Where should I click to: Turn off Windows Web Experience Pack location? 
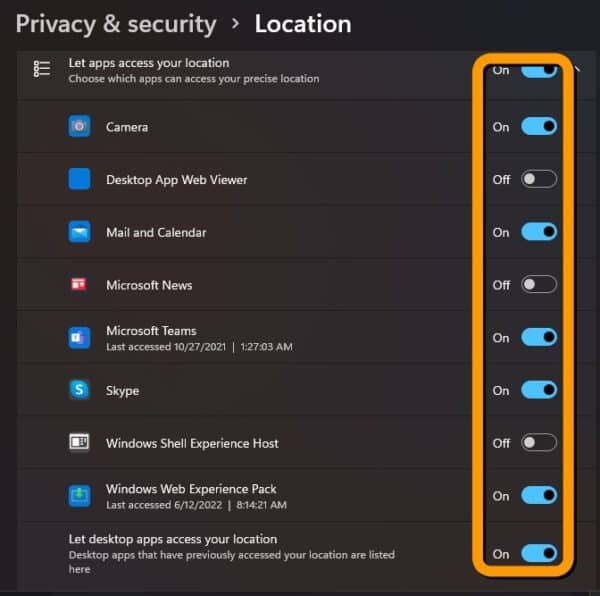point(539,495)
